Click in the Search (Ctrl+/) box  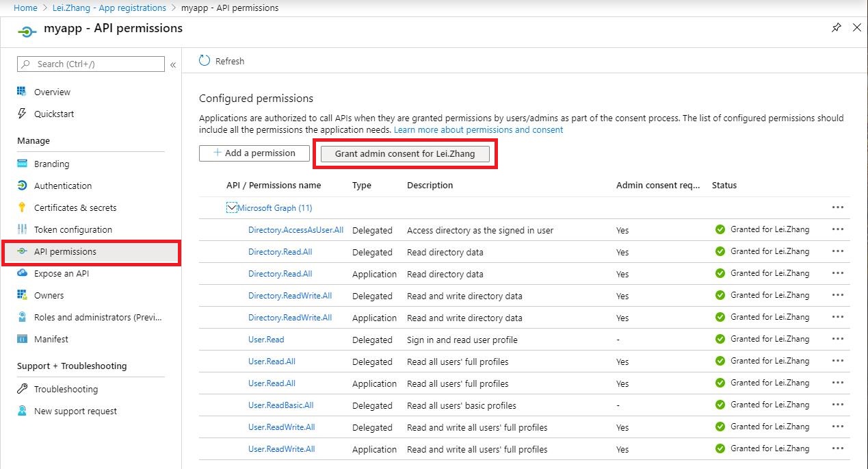[x=91, y=64]
